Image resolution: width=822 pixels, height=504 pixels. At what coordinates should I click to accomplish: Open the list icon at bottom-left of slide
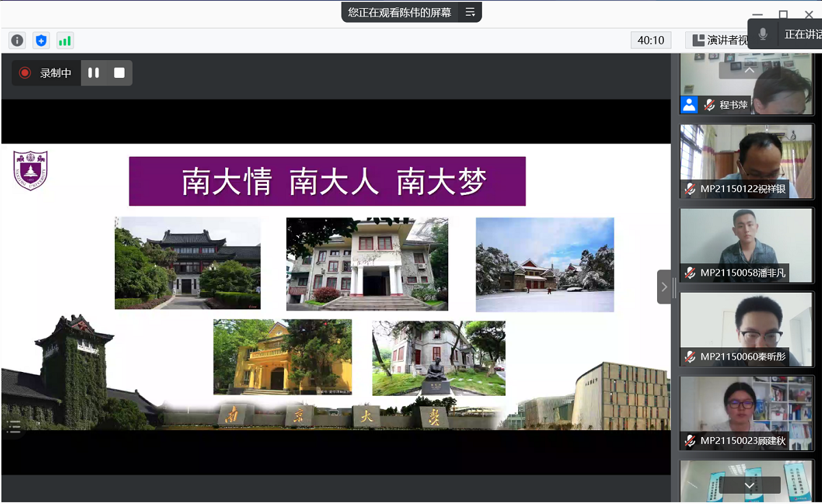(x=14, y=427)
